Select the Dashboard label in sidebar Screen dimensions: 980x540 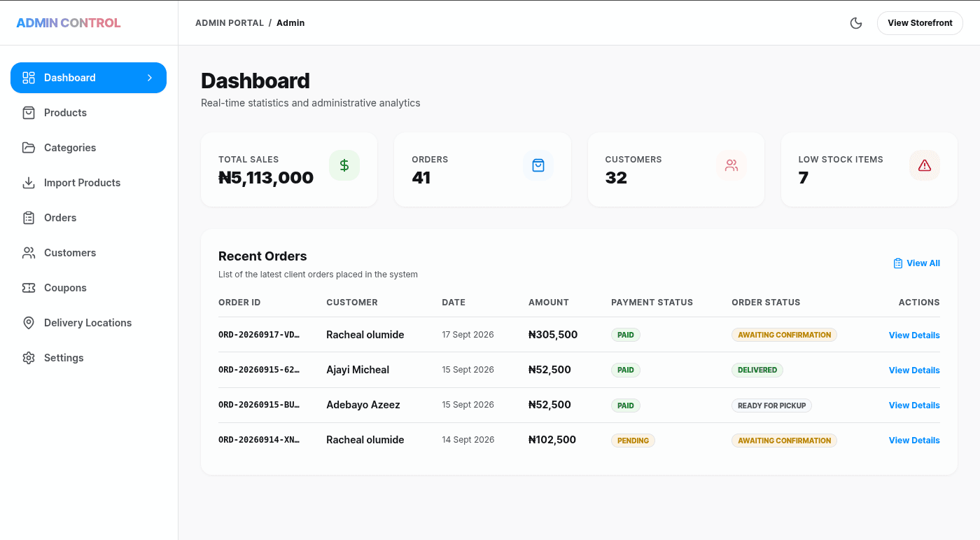[70, 78]
